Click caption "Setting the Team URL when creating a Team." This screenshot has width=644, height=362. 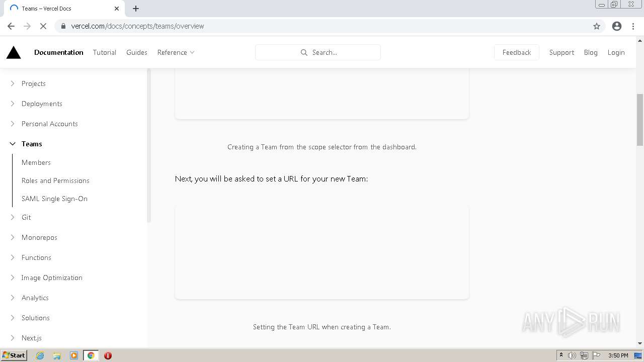point(322,327)
